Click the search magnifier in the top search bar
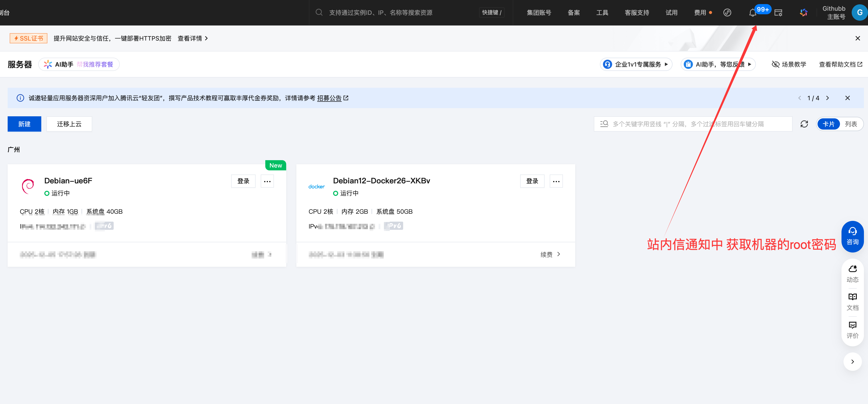Screen dimensions: 868x404 tap(319, 12)
